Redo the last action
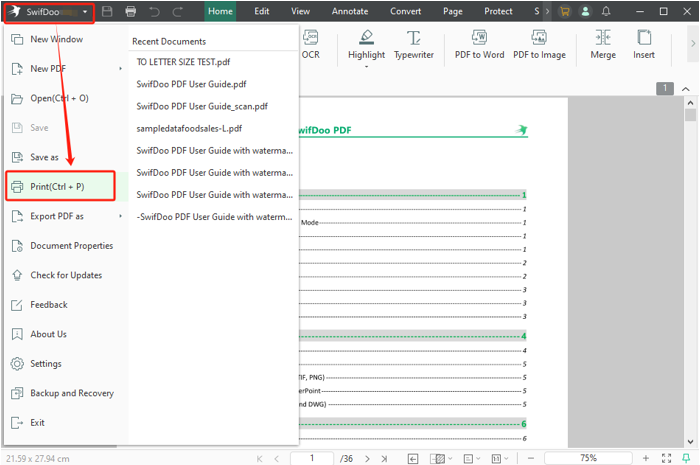 (x=178, y=12)
